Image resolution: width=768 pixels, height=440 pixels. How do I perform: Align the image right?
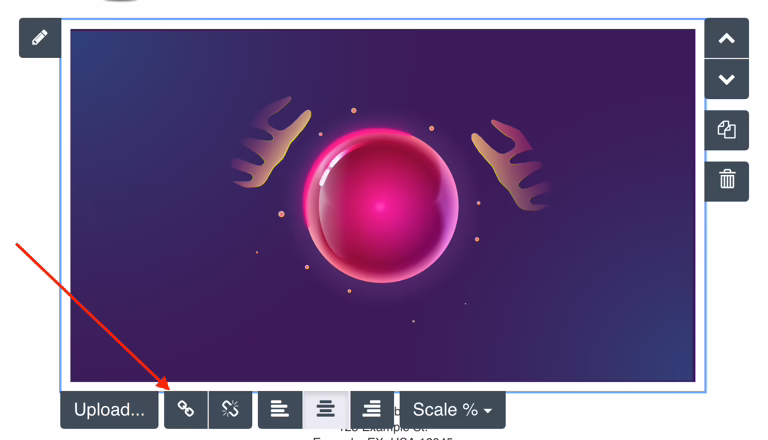click(372, 410)
